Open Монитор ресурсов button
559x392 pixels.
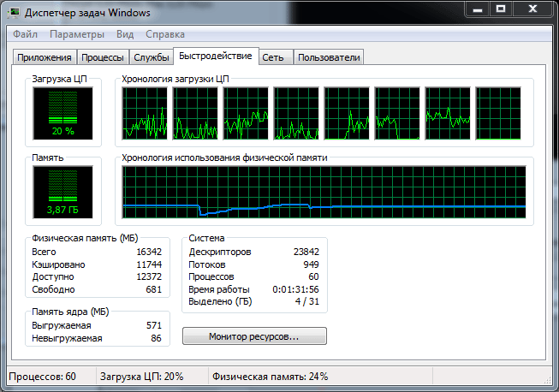click(254, 336)
